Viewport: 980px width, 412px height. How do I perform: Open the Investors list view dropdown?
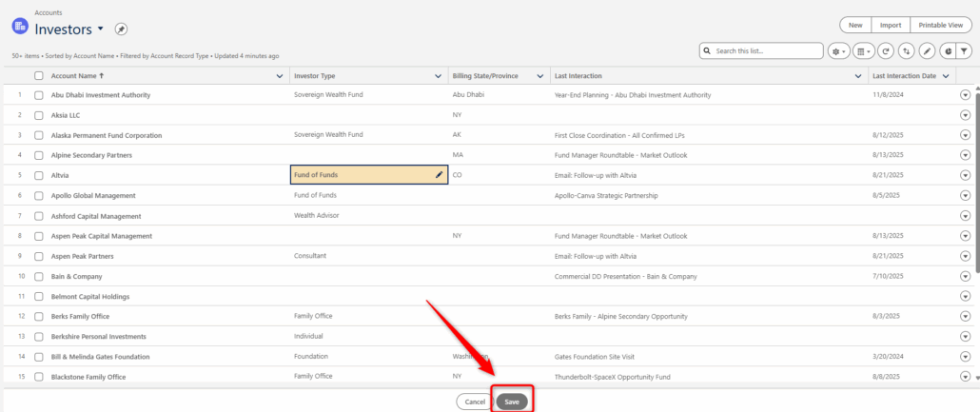pyautogui.click(x=101, y=29)
